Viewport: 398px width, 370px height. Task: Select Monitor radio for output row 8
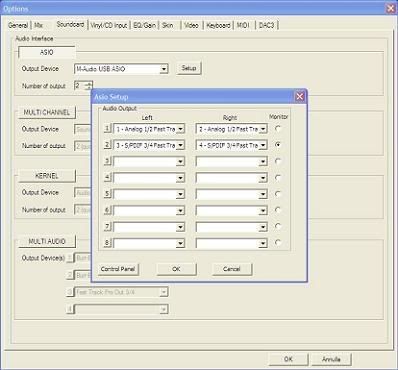coord(278,243)
